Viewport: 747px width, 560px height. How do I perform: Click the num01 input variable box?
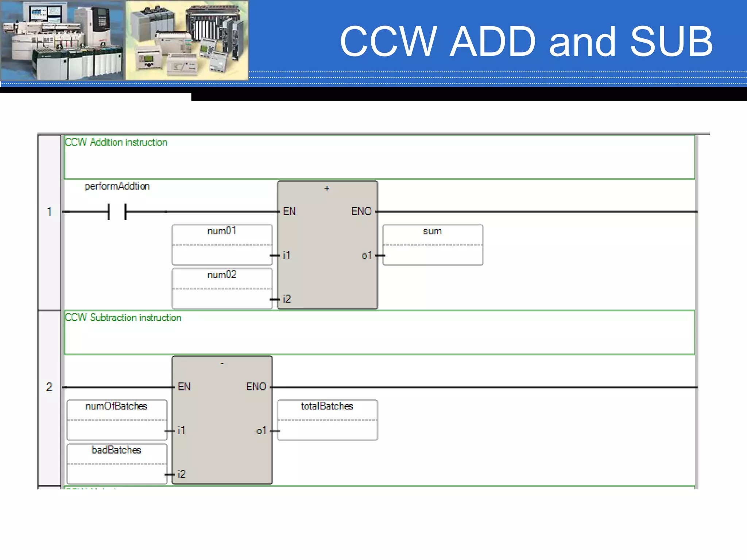point(222,244)
